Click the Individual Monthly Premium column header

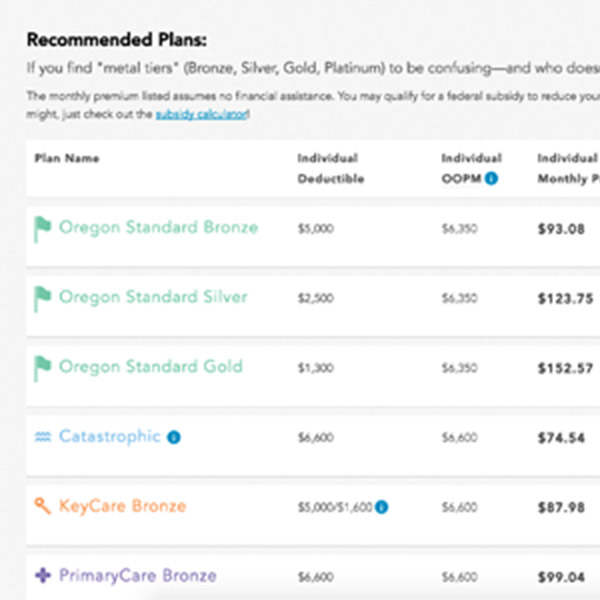click(x=569, y=168)
